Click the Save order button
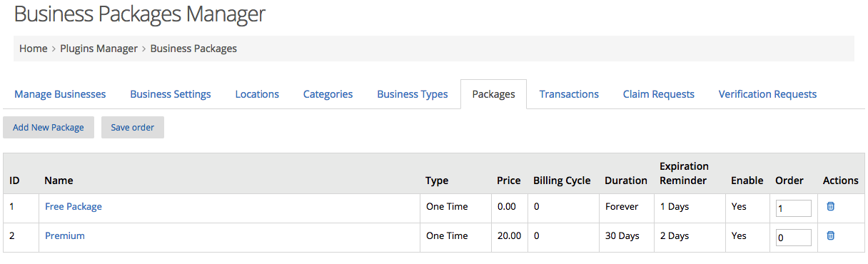Viewport: 868px width, 264px height. click(x=133, y=128)
